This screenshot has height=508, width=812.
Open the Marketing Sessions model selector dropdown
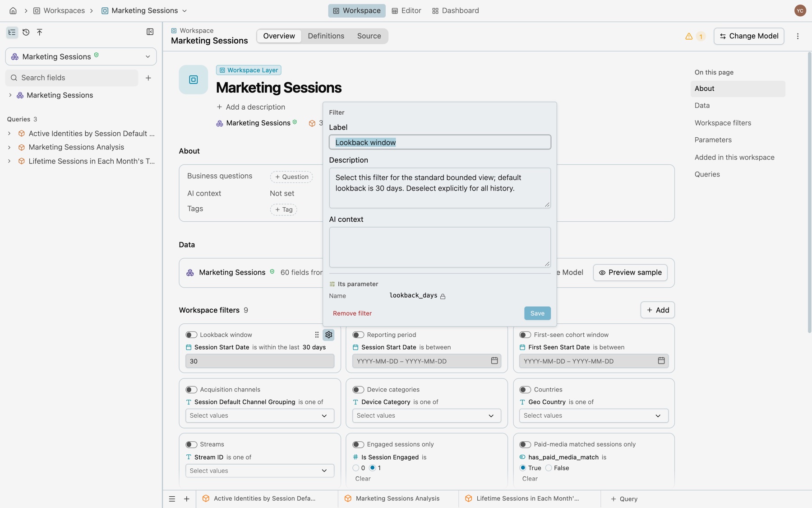[81, 56]
